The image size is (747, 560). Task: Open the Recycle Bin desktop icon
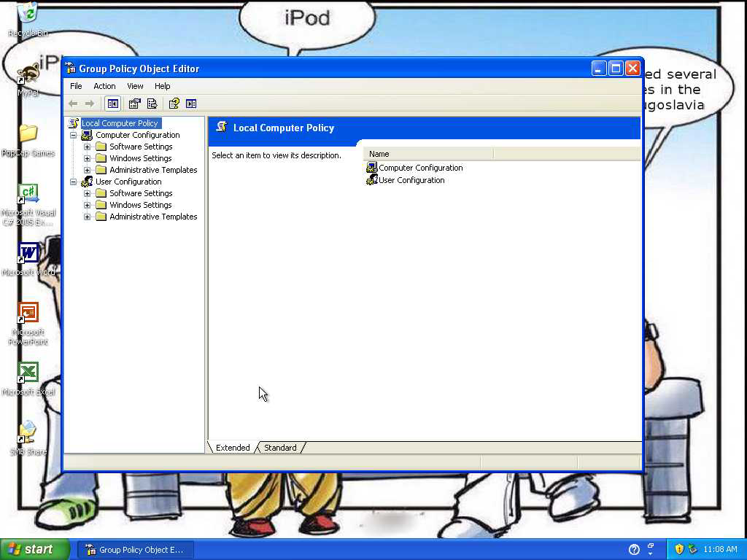tap(28, 15)
